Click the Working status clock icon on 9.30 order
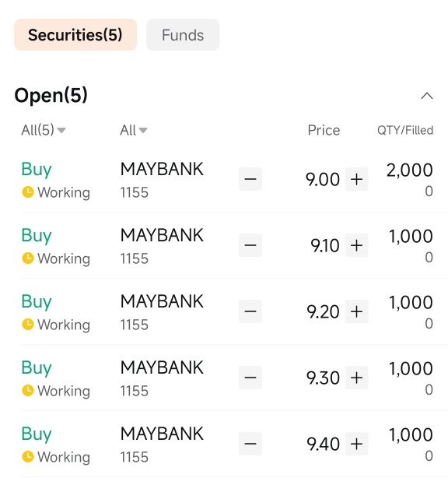 click(x=28, y=390)
